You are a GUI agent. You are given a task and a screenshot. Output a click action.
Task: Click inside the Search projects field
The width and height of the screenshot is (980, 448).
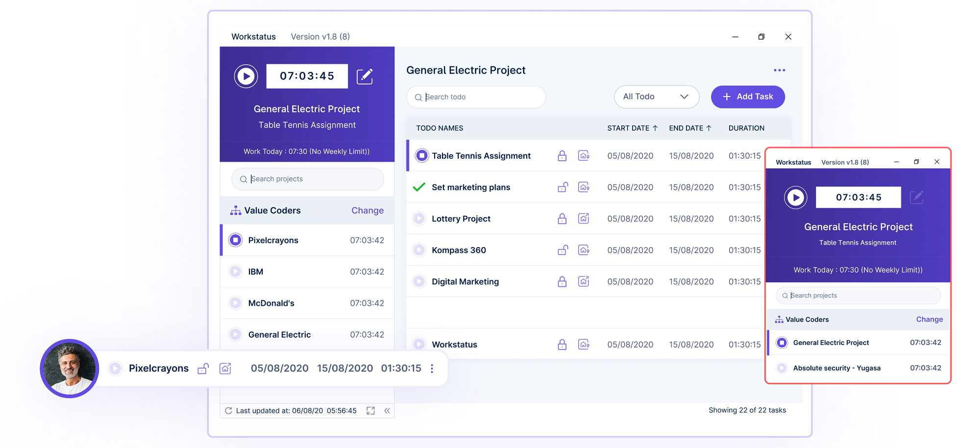point(307,179)
